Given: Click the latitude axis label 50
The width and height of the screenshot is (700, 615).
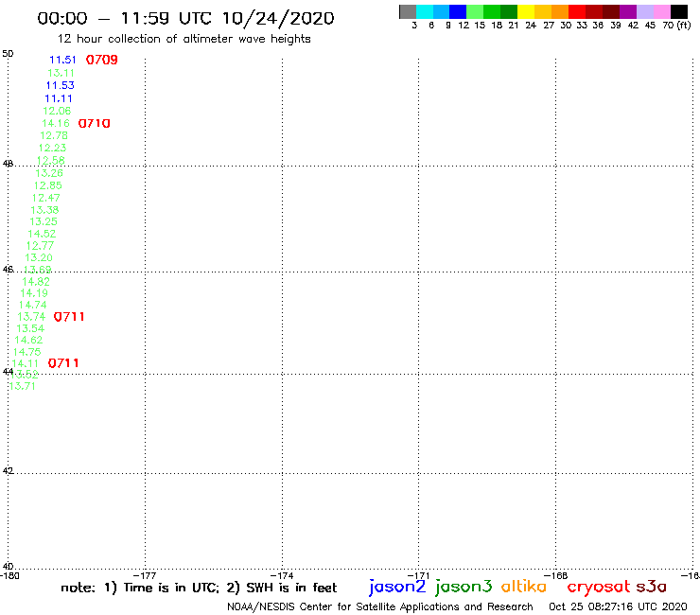Looking at the screenshot, I should [x=8, y=54].
